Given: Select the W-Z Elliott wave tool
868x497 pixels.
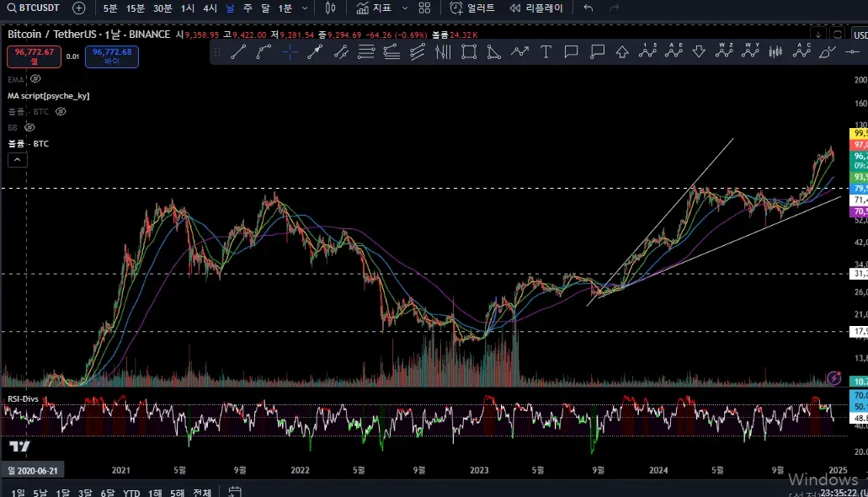Looking at the screenshot, I should [x=724, y=51].
